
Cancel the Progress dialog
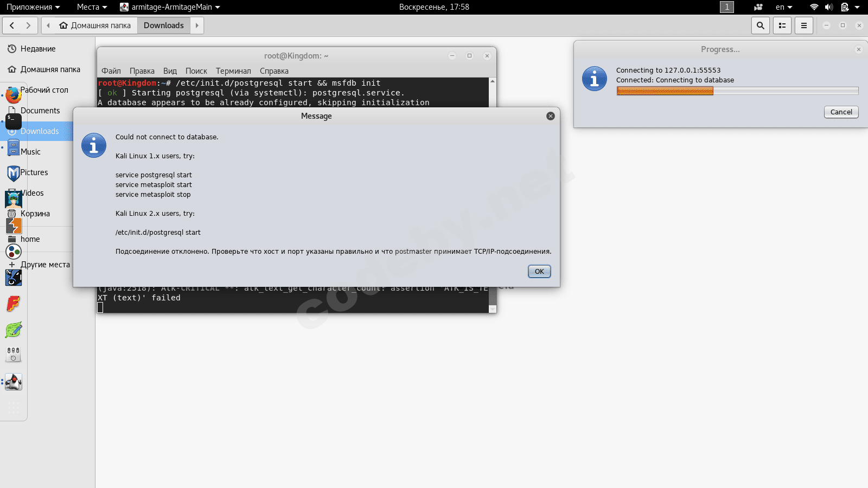coord(841,112)
